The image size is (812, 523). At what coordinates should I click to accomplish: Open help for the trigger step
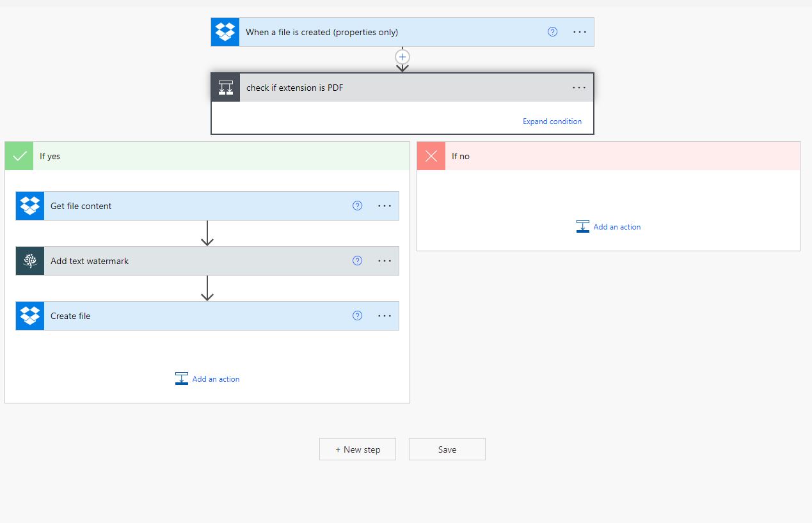pos(552,31)
